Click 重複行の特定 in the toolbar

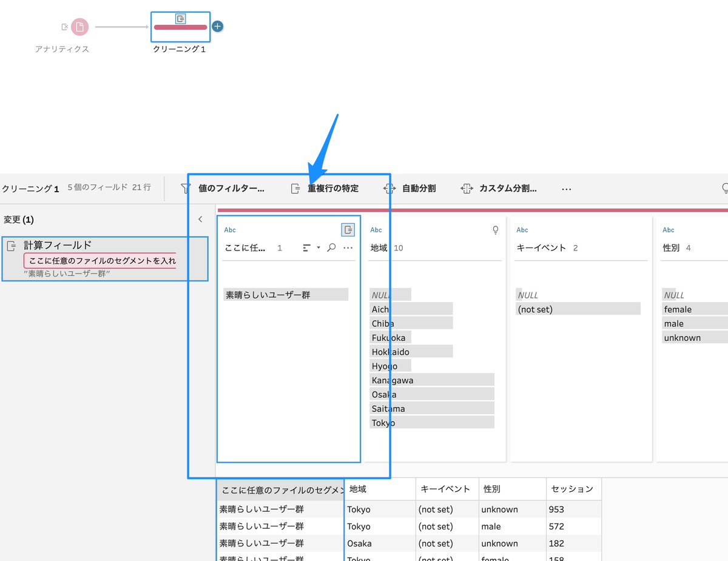coord(325,189)
